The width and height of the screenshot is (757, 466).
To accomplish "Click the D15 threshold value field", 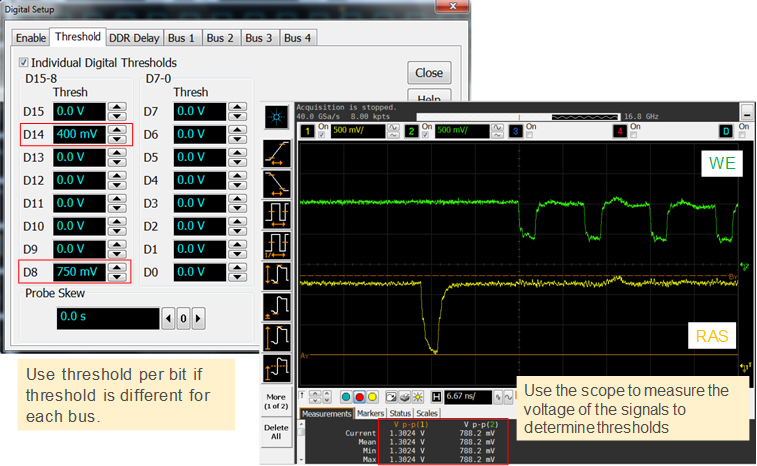I will (x=78, y=111).
